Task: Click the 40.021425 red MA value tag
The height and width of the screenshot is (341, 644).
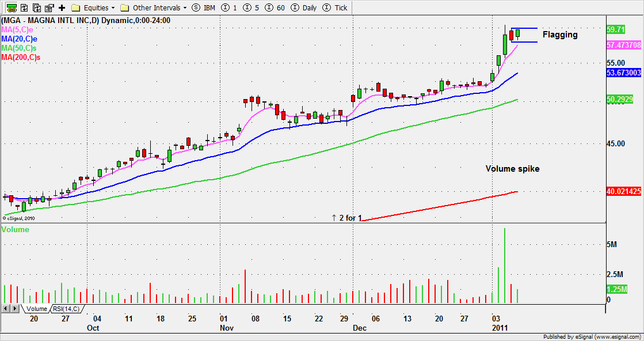Action: coord(624,191)
